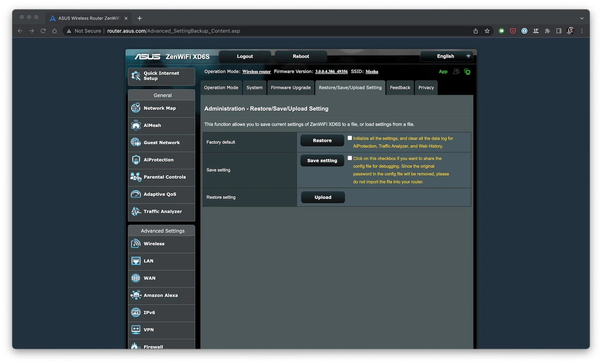The width and height of the screenshot is (602, 364).
Task: Click the LAN port icon
Action: pos(136,261)
